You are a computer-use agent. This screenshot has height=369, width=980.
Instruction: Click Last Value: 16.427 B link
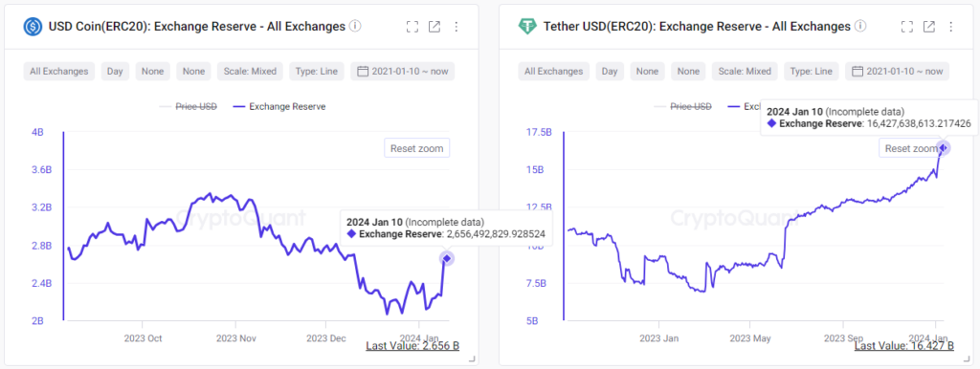pyautogui.click(x=904, y=345)
